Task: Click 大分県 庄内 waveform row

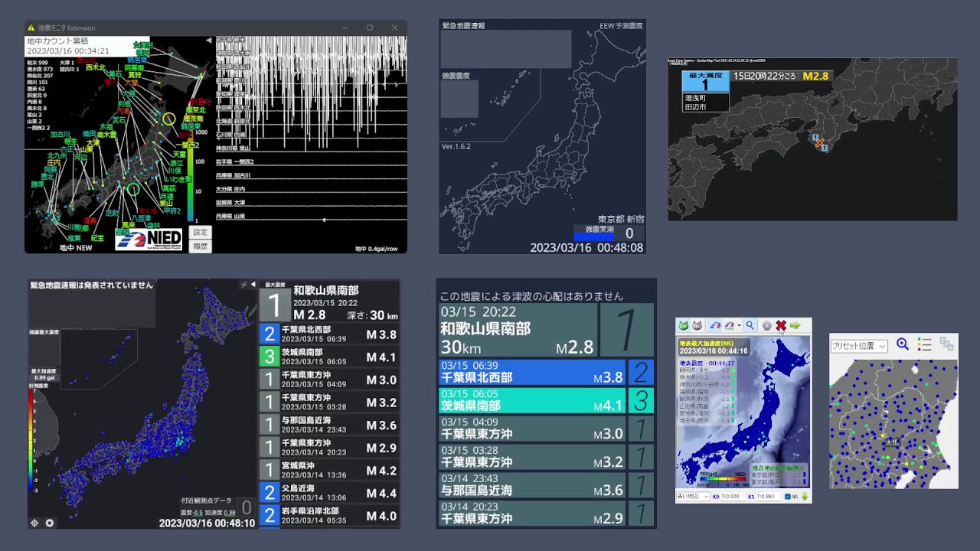Action: tap(312, 189)
